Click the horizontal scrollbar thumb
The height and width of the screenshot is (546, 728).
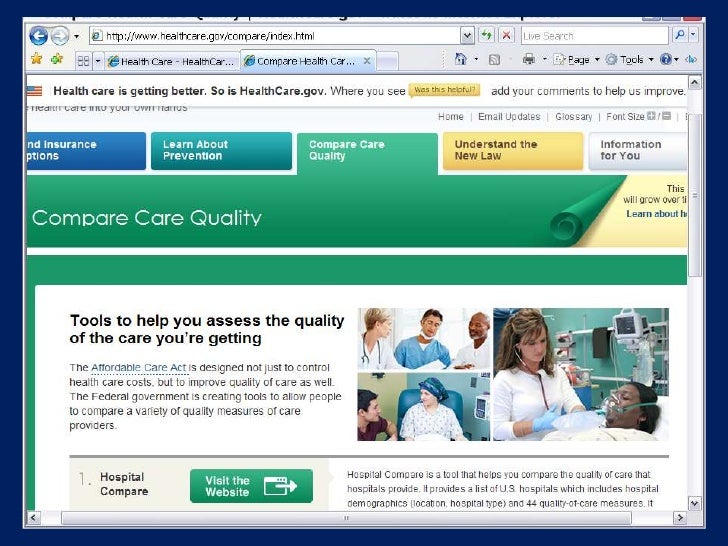[346, 518]
